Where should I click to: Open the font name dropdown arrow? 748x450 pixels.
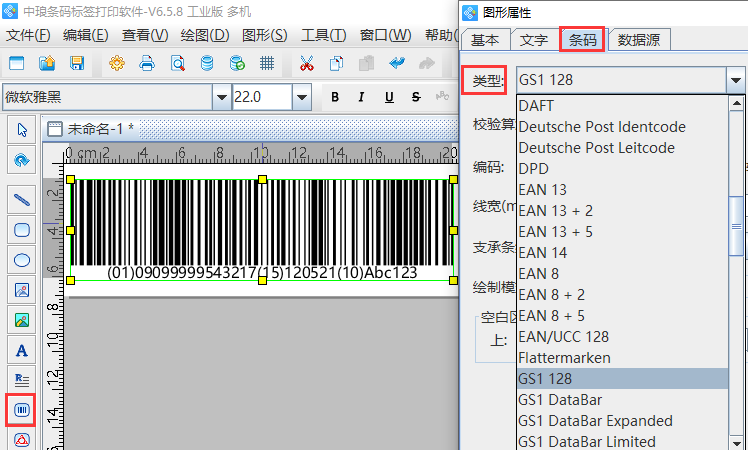click(221, 97)
